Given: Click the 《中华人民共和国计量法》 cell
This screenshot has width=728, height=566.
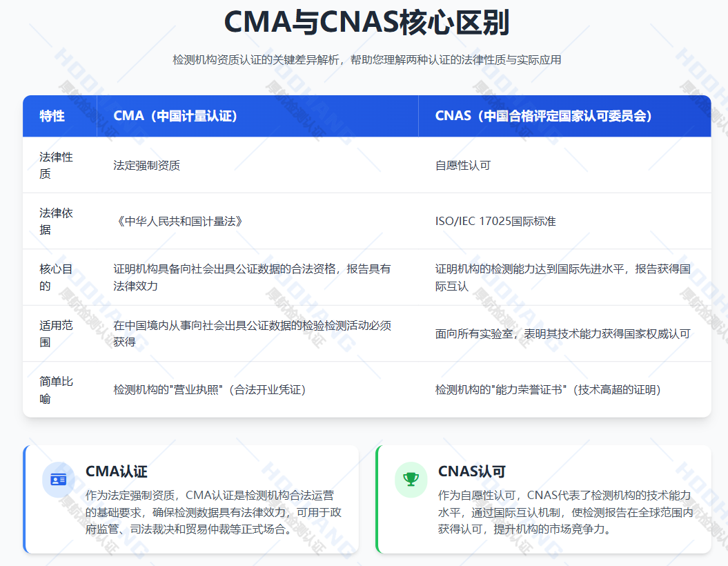Looking at the screenshot, I should coord(178,222).
